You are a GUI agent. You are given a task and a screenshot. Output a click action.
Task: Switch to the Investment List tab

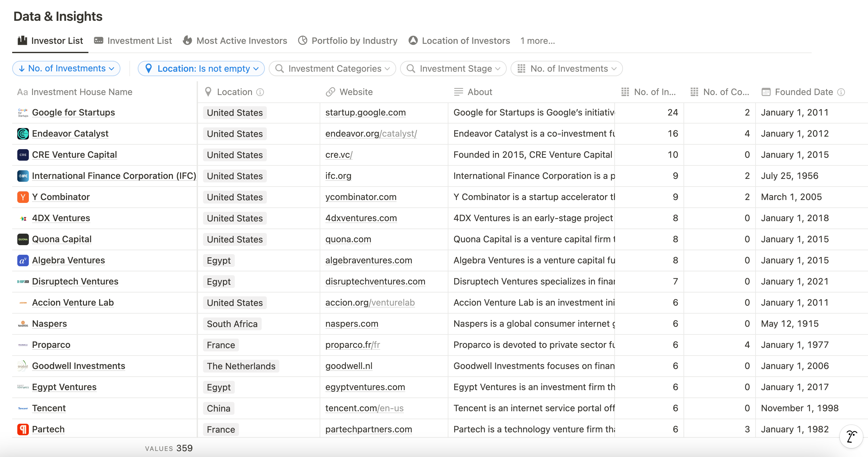point(133,41)
